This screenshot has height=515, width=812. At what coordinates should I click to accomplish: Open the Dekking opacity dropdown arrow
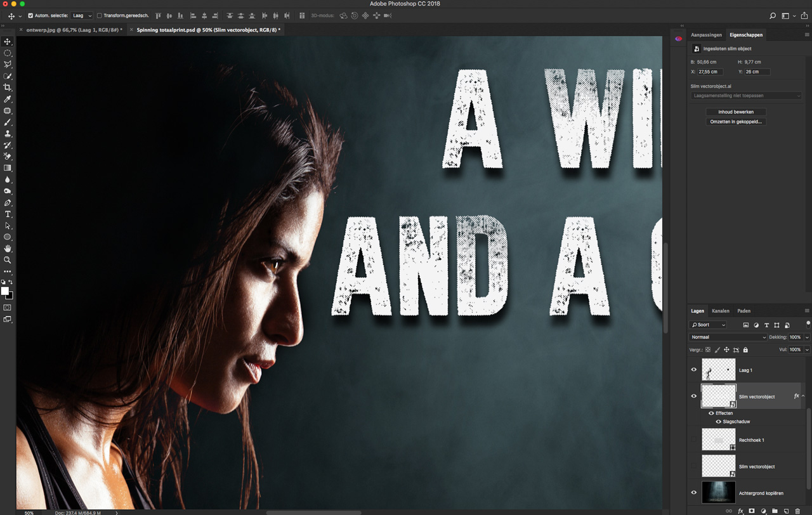tap(807, 337)
